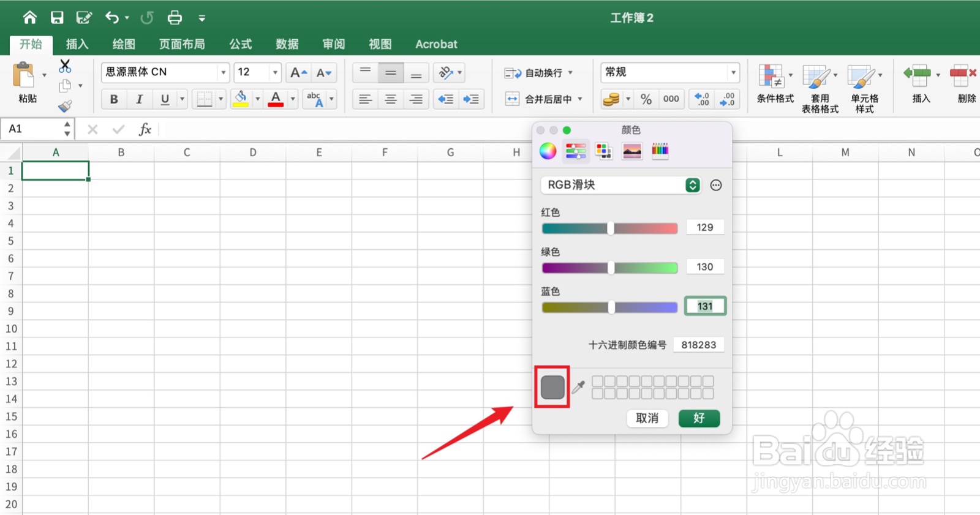
Task: Decrease decimal places icon
Action: coord(727,99)
